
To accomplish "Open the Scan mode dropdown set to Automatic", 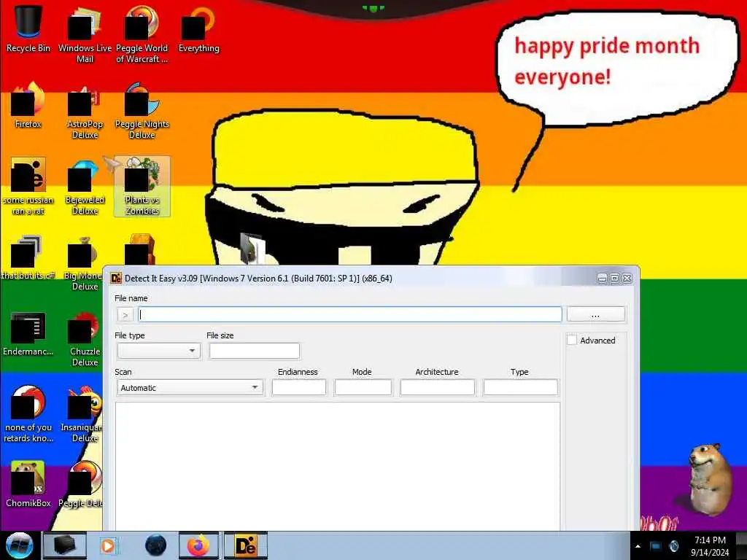I will pyautogui.click(x=190, y=388).
